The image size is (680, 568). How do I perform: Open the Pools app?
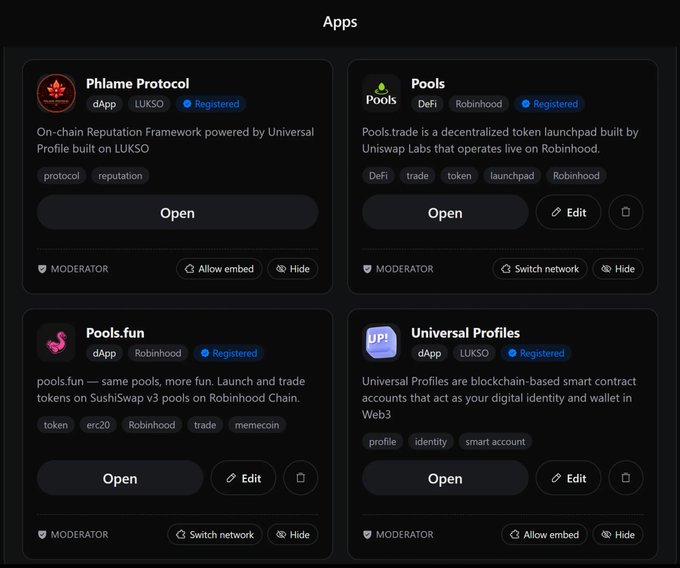445,212
